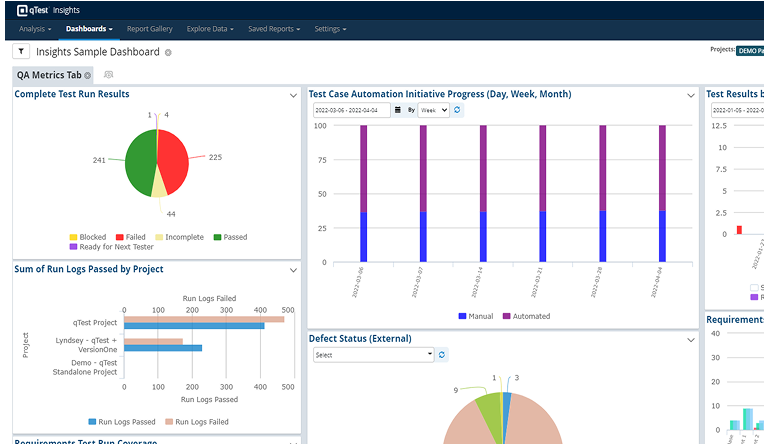Click the automation progress date range field
764x444 pixels.
pos(351,110)
